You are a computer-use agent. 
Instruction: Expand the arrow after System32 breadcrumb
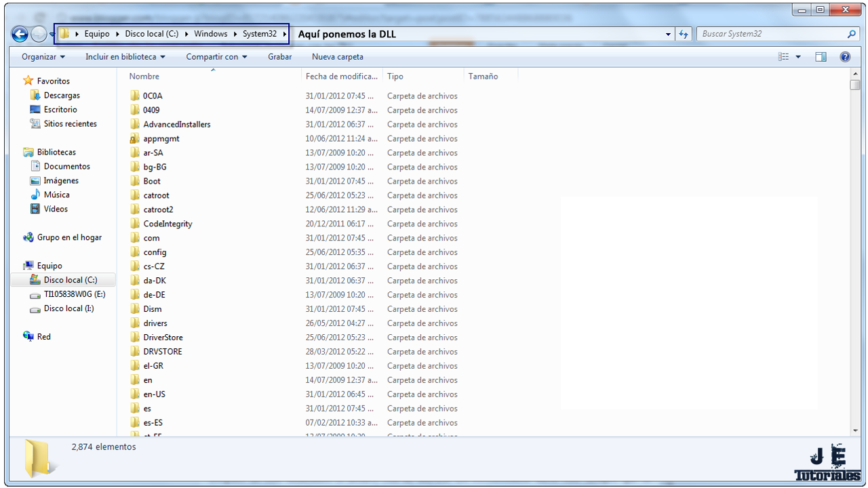pos(285,34)
